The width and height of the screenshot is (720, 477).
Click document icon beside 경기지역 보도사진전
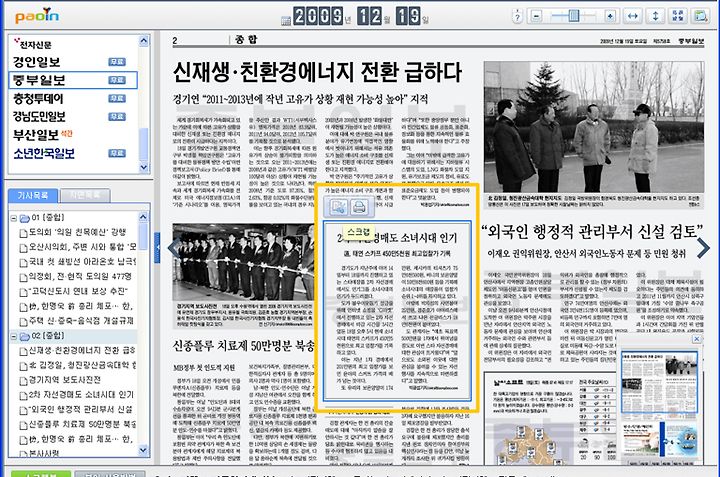[23, 381]
